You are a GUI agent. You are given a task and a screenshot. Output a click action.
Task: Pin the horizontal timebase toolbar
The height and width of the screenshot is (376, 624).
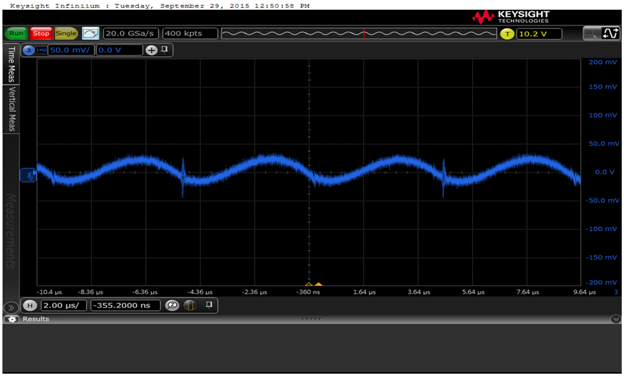pos(209,305)
